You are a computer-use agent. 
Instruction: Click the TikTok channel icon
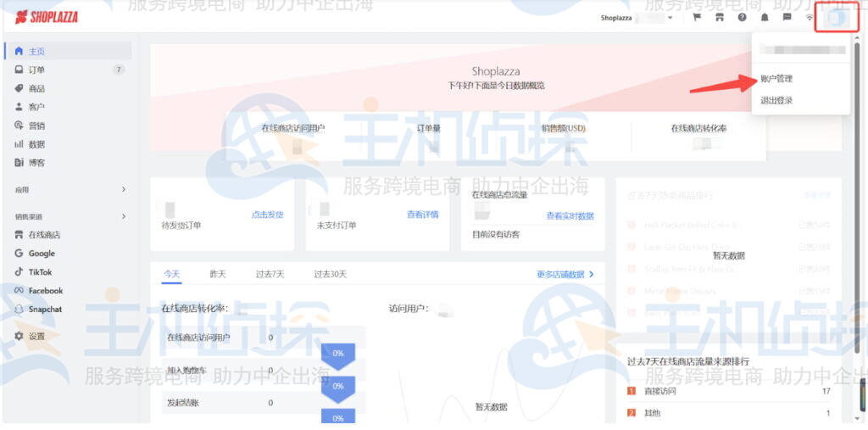click(x=19, y=272)
